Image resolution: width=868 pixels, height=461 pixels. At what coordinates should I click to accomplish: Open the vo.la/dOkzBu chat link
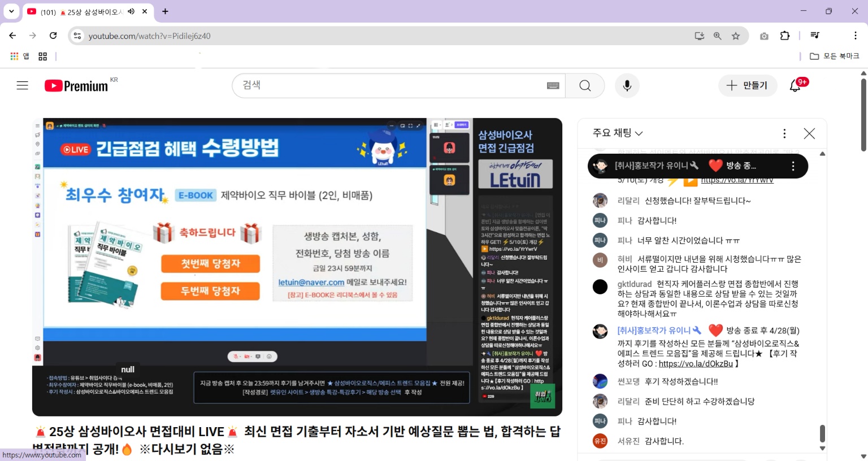point(695,364)
